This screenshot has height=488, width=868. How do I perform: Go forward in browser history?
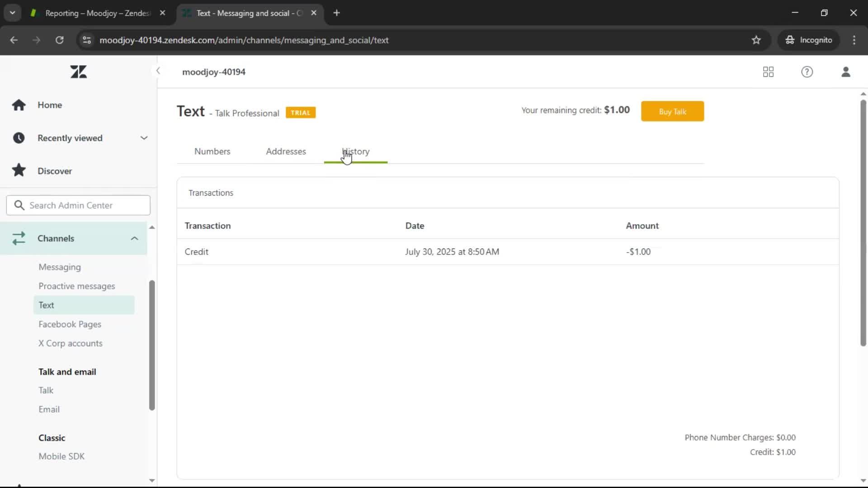click(37, 40)
